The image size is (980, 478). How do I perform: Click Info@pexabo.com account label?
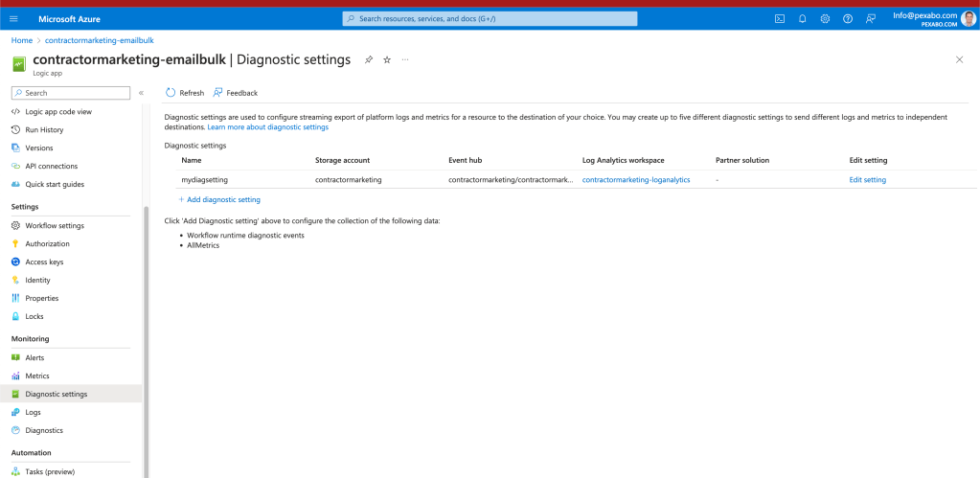tap(925, 15)
